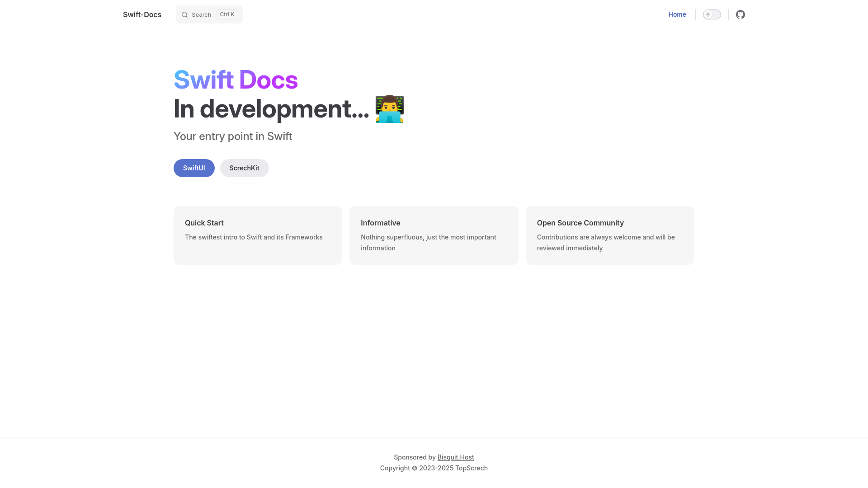Viewport: 868px width, 488px height.
Task: Click the magnifier icon in search box
Action: click(184, 14)
